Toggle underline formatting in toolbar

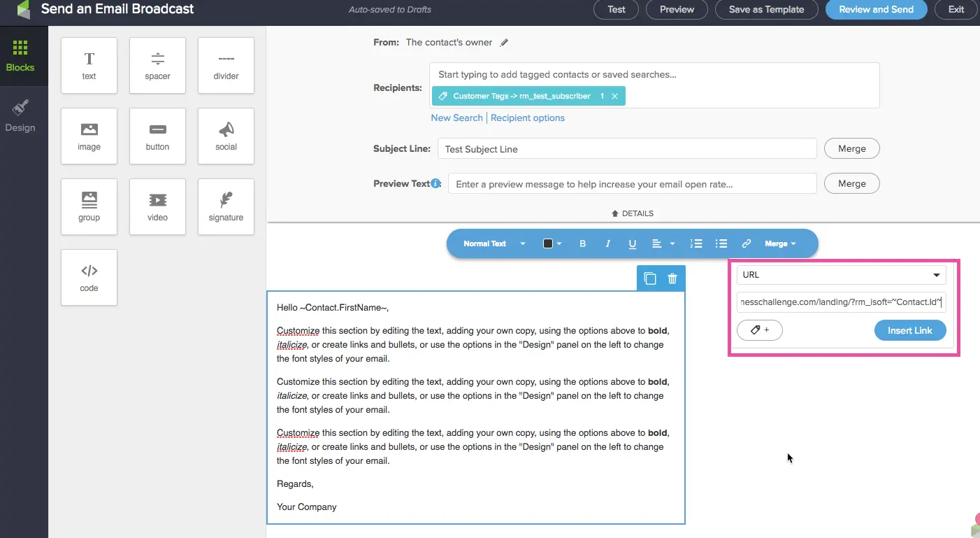633,243
